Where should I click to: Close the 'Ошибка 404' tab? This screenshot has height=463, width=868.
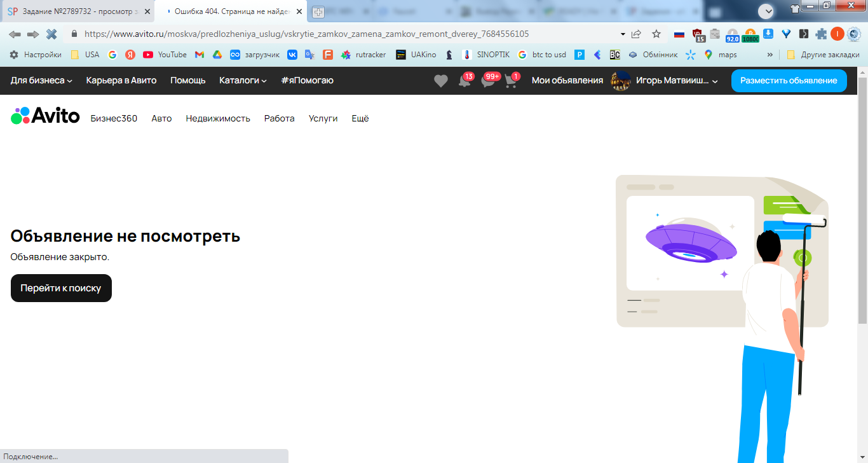pos(299,11)
